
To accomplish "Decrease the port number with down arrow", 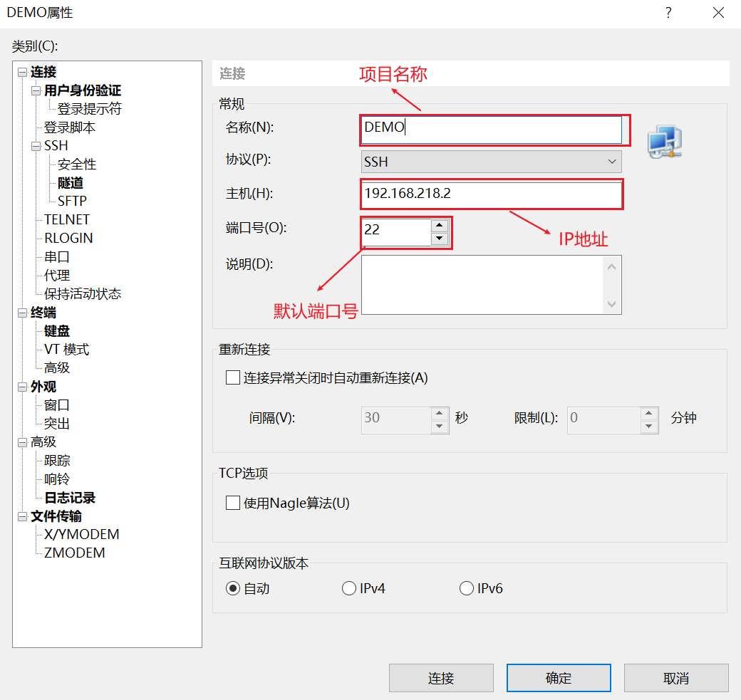I will click(440, 238).
